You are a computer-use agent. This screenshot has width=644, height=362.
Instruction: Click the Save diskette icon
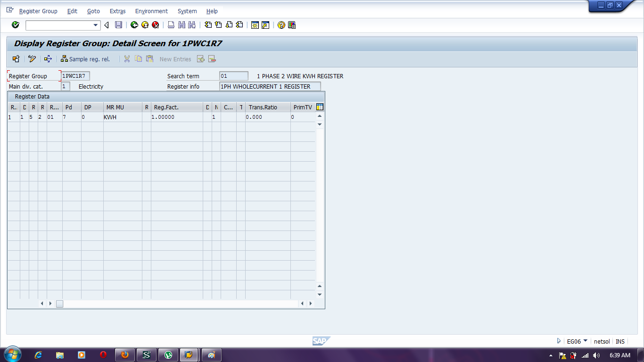119,25
